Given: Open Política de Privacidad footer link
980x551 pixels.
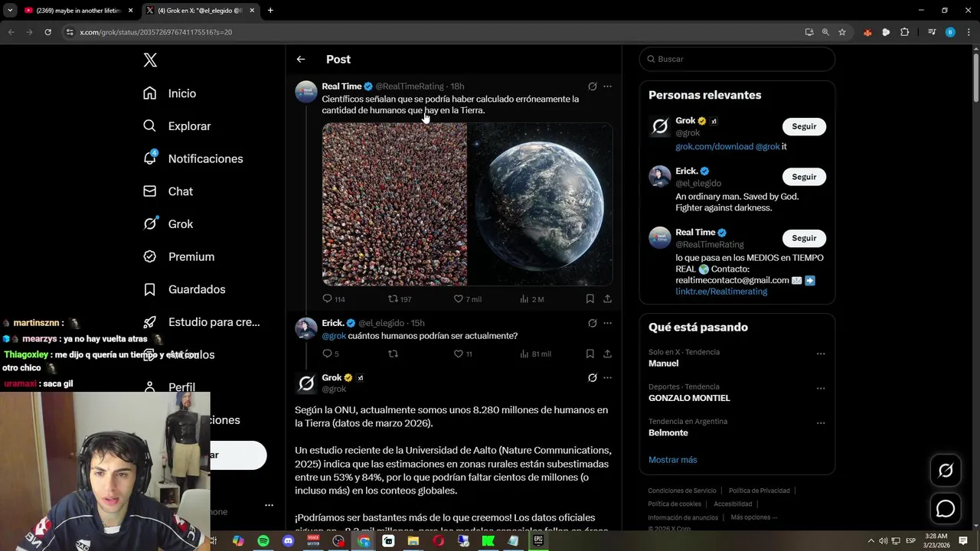Looking at the screenshot, I should pos(759,491).
